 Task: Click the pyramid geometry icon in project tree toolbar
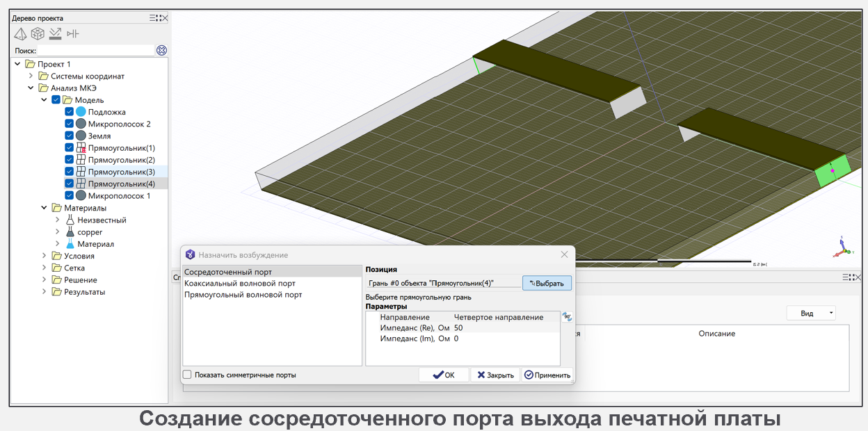point(20,33)
